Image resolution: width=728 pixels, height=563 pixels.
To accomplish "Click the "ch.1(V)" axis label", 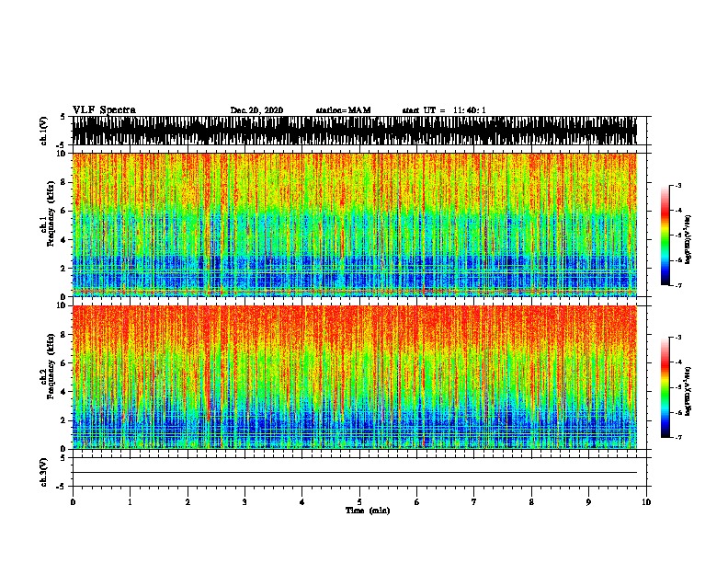I will [x=44, y=131].
